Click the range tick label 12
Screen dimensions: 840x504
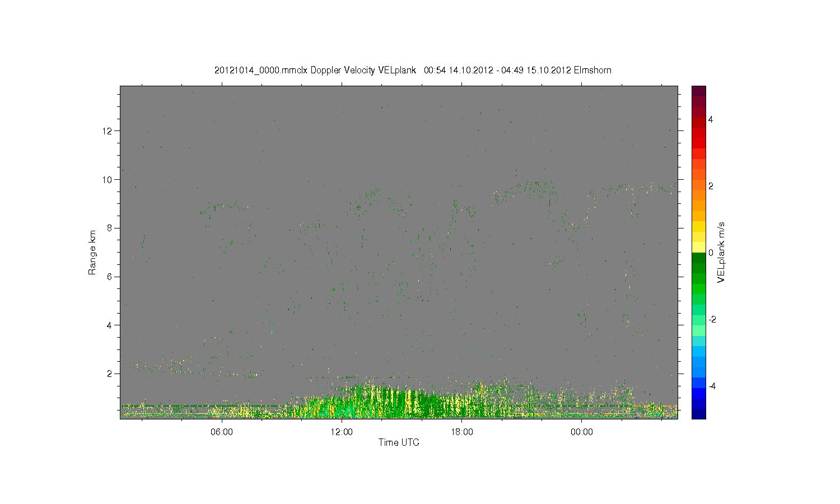click(107, 131)
